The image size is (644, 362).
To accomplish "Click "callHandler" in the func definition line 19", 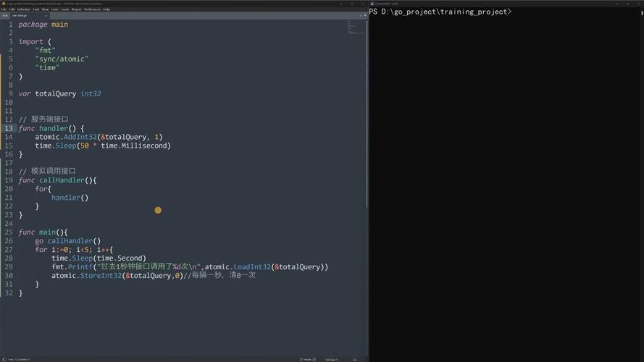I will [x=62, y=180].
